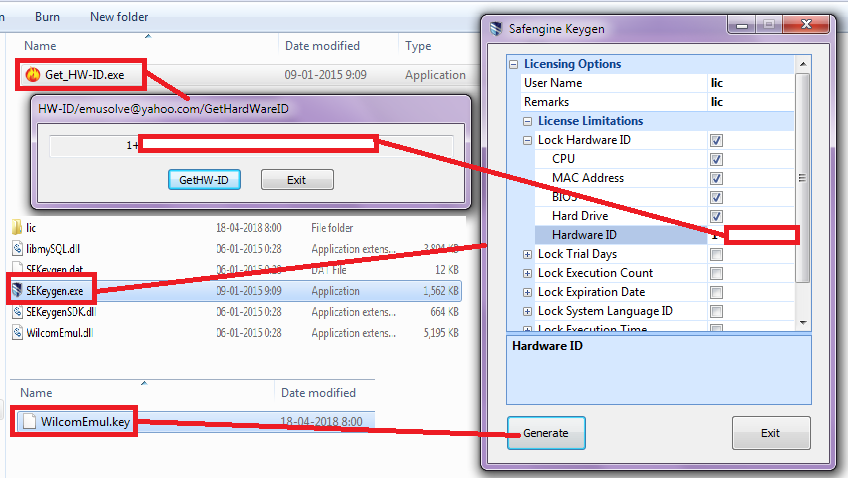Click the Get_HW-ID.exe flame icon
Image resolution: width=848 pixels, height=478 pixels.
(33, 74)
